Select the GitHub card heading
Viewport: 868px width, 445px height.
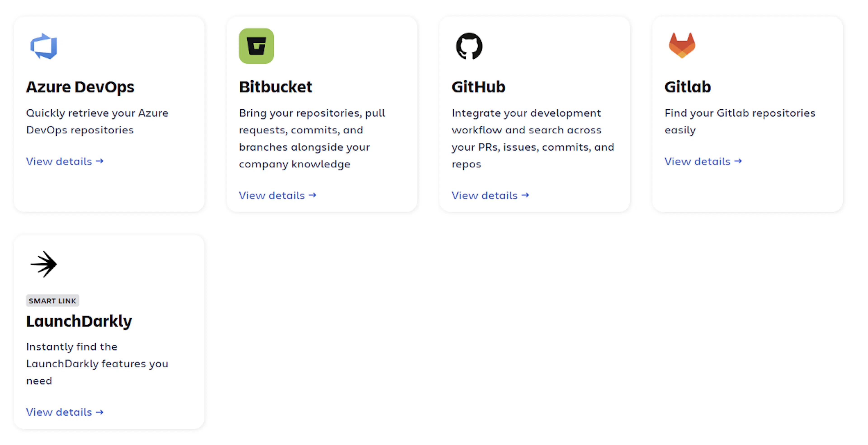(479, 87)
